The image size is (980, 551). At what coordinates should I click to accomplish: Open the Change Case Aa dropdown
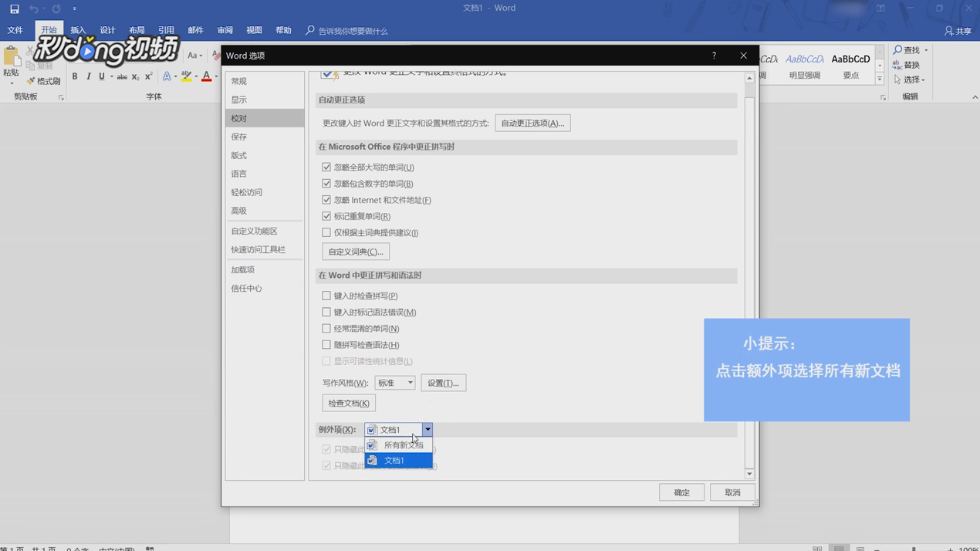tap(194, 56)
